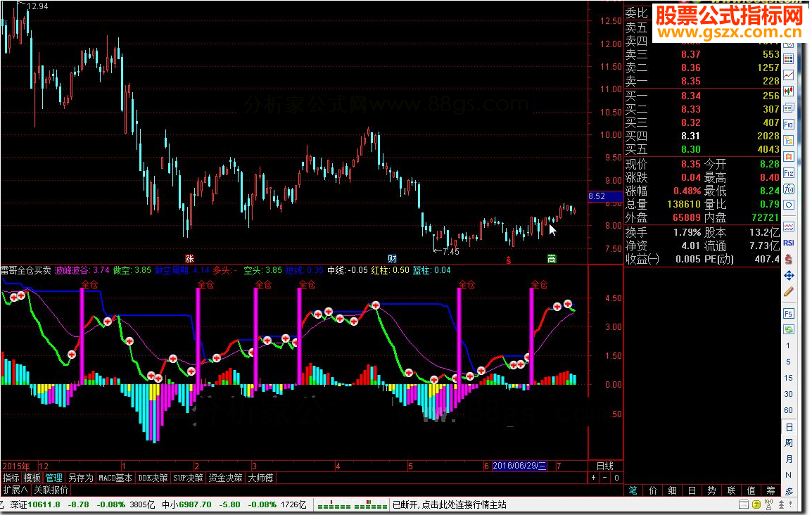
Task: Click the 雷哥全仓买卖 indicator name
Action: [26, 270]
